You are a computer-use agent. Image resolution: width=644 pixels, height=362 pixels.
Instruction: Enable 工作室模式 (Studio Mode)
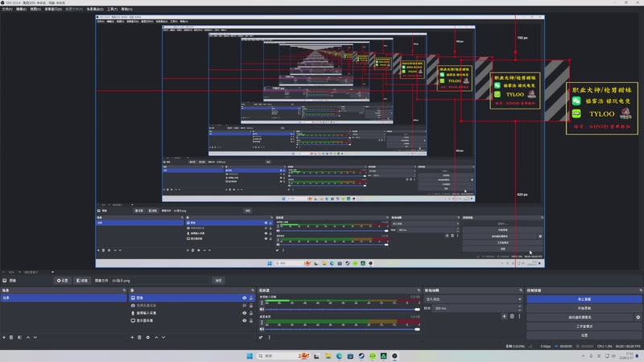coord(584,327)
